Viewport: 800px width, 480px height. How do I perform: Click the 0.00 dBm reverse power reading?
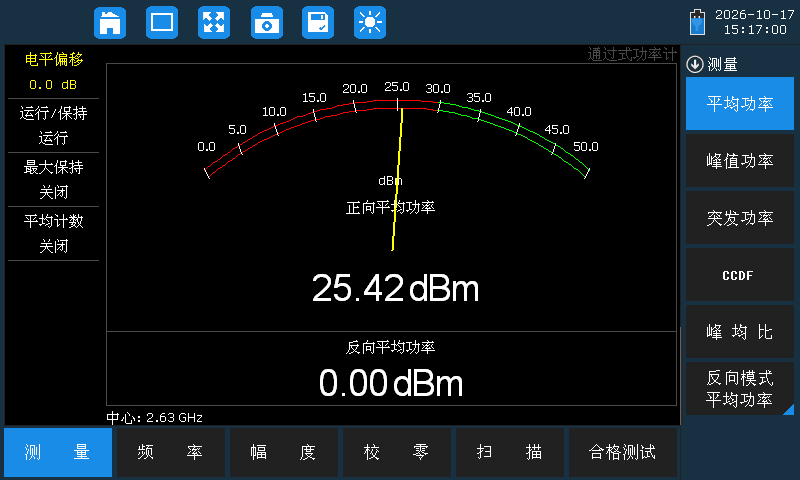[391, 383]
